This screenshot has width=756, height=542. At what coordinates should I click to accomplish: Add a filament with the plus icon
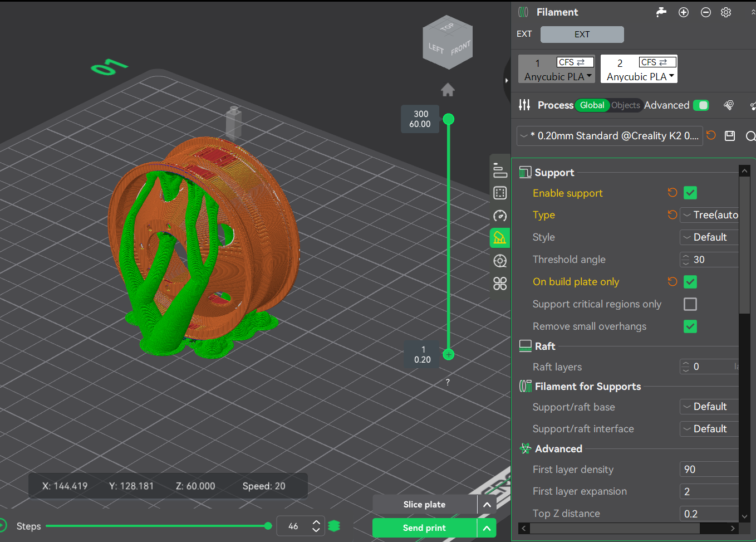point(684,12)
